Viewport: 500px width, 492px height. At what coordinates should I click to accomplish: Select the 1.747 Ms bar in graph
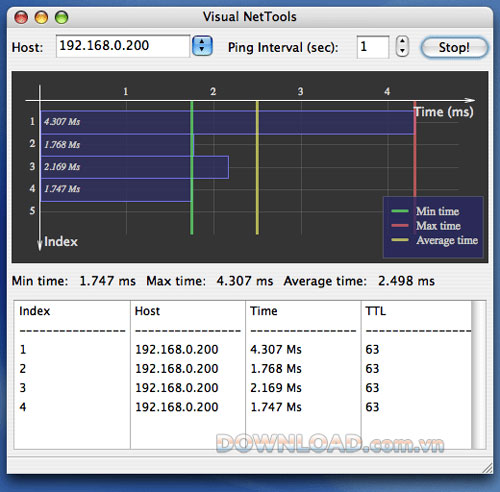click(x=116, y=190)
